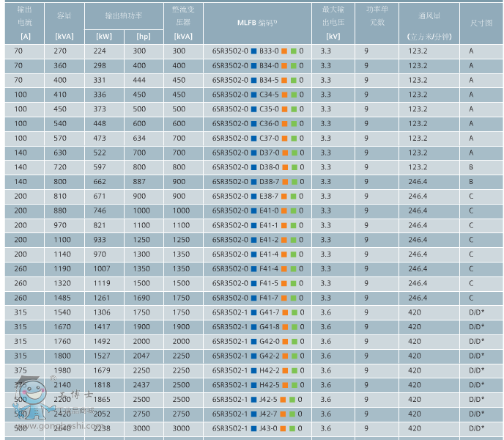Click capacity value 1485 kVA
The width and height of the screenshot is (504, 440).
point(62,298)
